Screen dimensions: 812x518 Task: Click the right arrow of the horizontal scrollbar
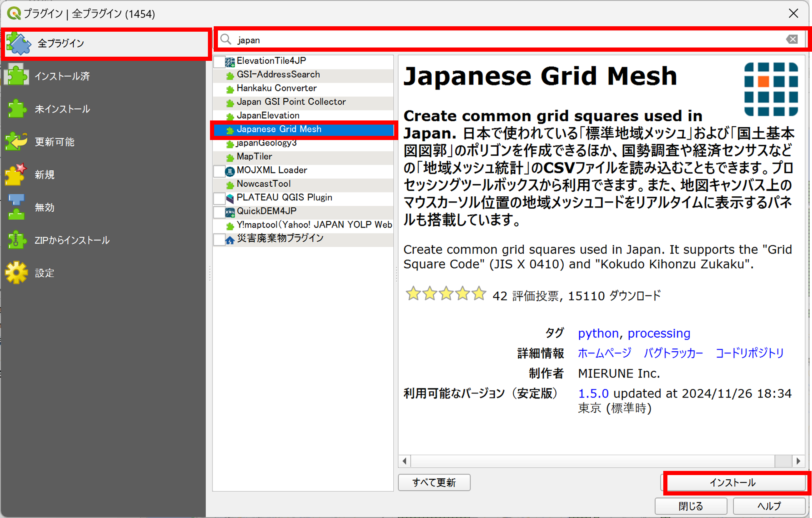pyautogui.click(x=798, y=461)
